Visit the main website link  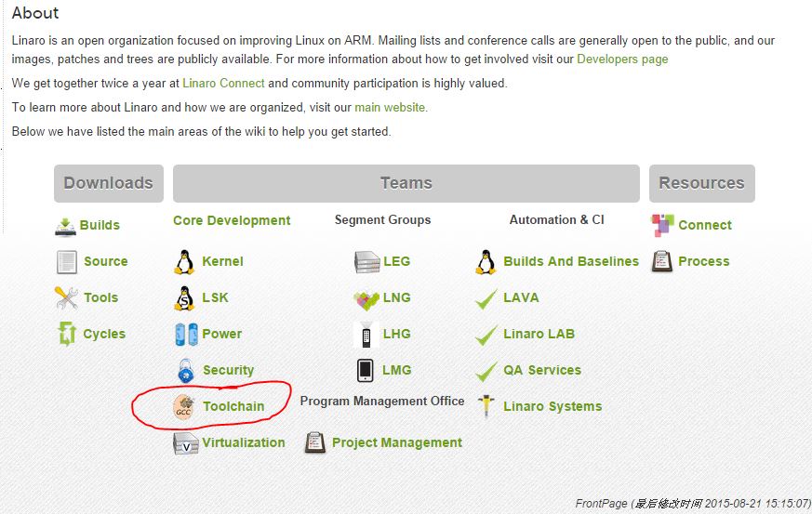[x=390, y=108]
